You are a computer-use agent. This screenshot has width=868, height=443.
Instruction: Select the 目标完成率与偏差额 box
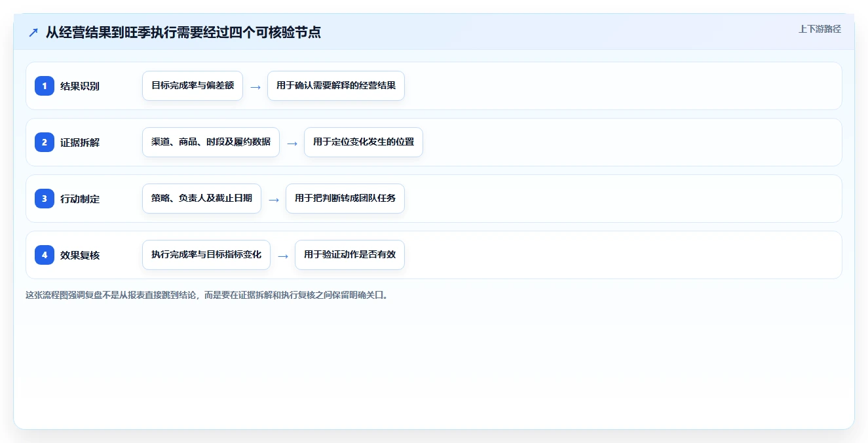tap(193, 86)
